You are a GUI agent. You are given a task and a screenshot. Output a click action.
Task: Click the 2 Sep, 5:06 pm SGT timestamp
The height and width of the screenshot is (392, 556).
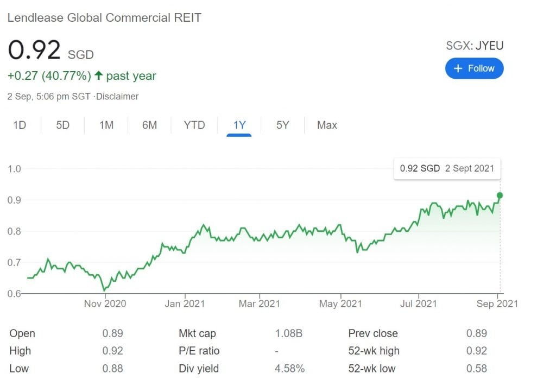pos(49,97)
